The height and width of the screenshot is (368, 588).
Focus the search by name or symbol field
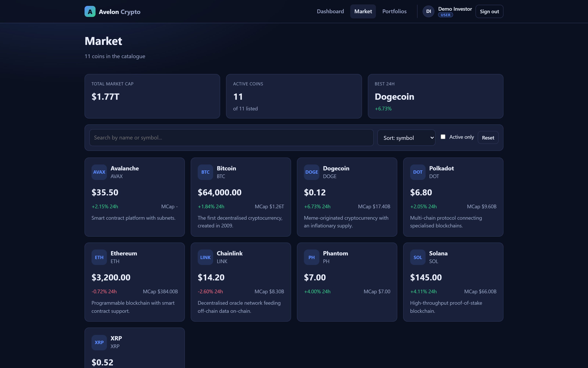[231, 138]
